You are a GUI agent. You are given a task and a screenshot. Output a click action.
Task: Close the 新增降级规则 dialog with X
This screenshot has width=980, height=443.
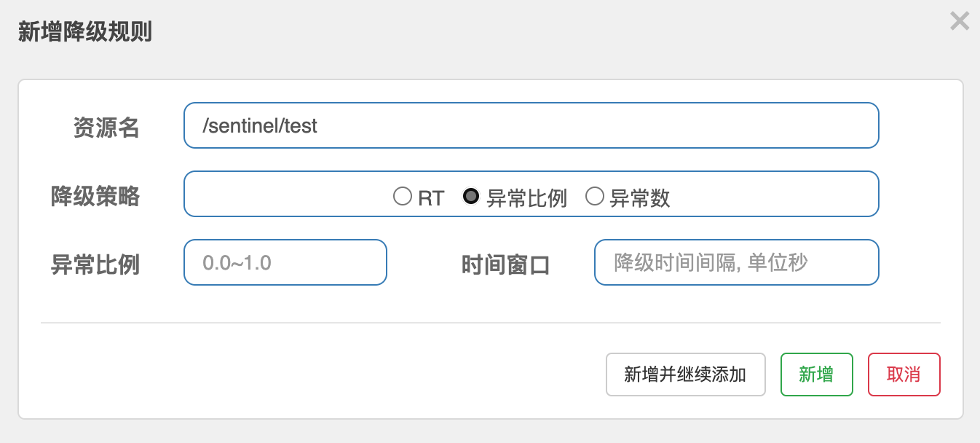pyautogui.click(x=960, y=21)
